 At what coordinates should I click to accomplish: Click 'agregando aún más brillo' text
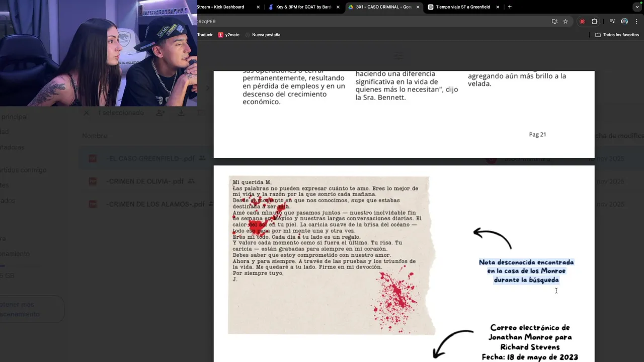pyautogui.click(x=517, y=76)
